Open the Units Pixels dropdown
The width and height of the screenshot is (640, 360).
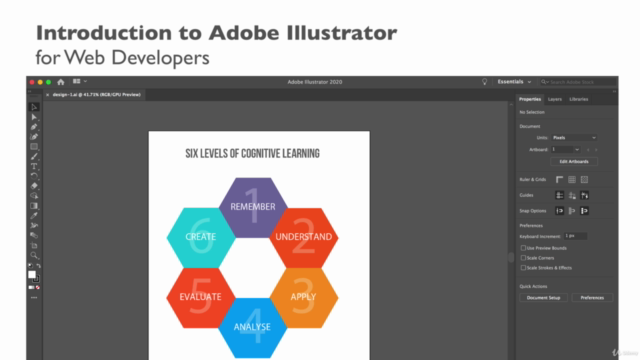tap(574, 138)
